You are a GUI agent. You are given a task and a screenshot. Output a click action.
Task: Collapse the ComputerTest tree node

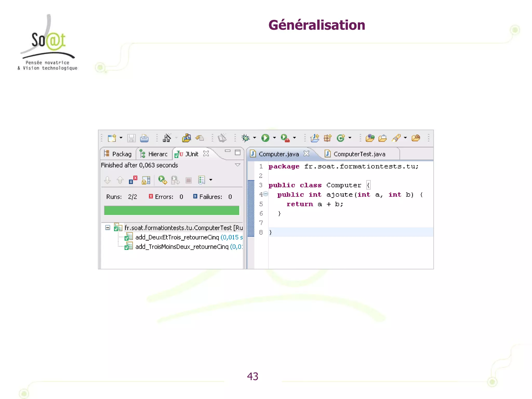click(108, 228)
